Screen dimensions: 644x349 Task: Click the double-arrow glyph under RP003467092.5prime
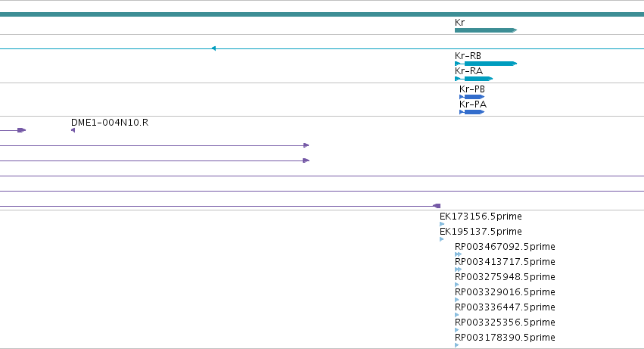pyautogui.click(x=459, y=254)
